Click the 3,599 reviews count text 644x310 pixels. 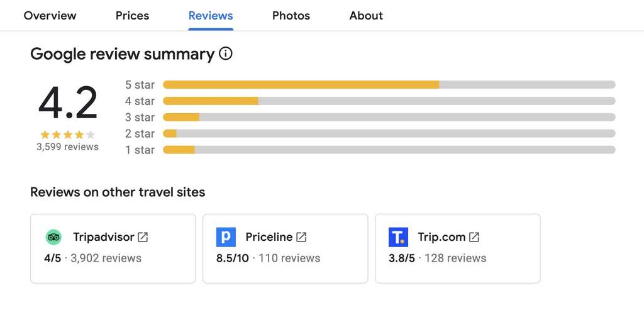pyautogui.click(x=67, y=147)
